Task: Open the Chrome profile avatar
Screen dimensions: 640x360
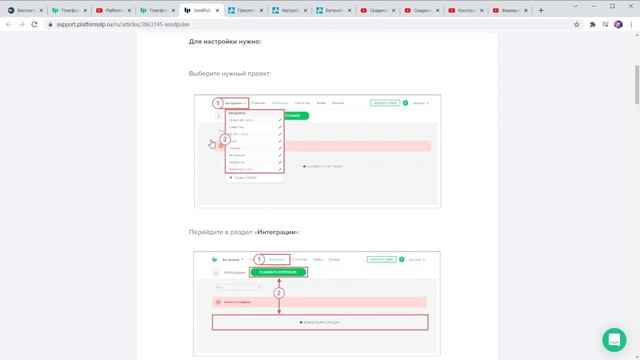Action: pyautogui.click(x=618, y=24)
